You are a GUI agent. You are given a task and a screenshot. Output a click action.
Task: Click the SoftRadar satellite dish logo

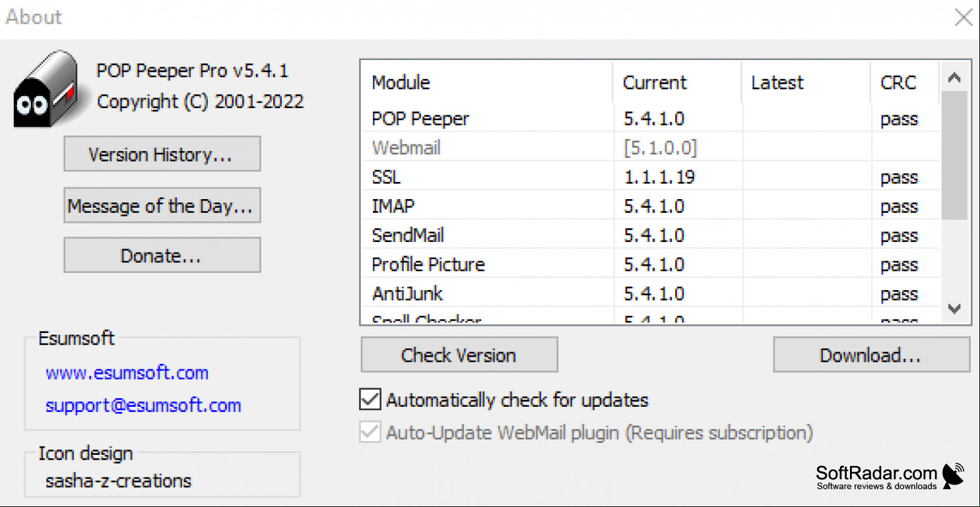click(x=953, y=475)
